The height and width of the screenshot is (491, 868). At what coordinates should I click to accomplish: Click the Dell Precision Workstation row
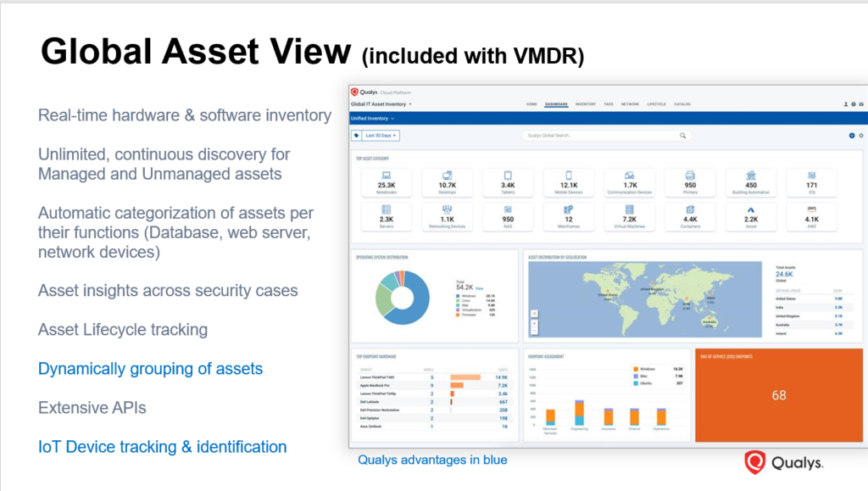[x=435, y=410]
